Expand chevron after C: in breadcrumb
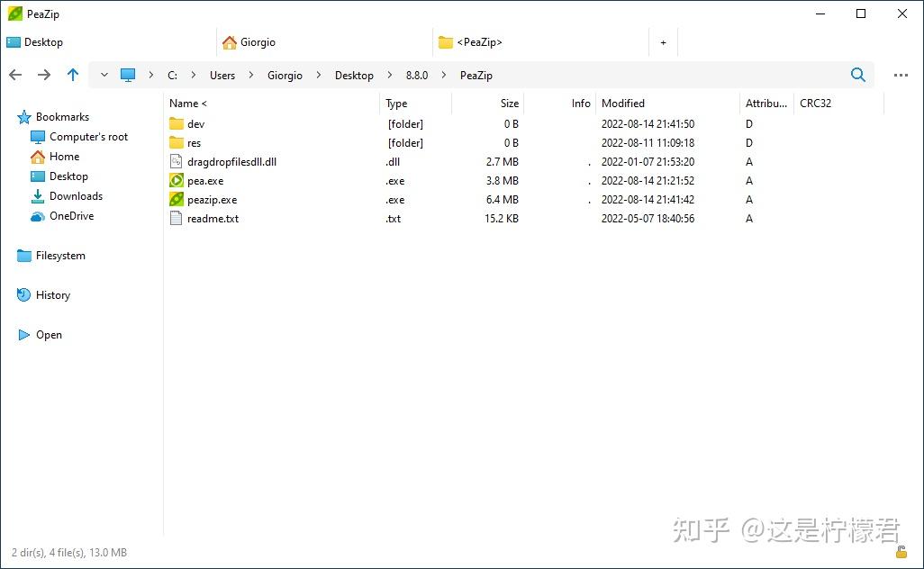Image resolution: width=924 pixels, height=569 pixels. click(x=194, y=75)
